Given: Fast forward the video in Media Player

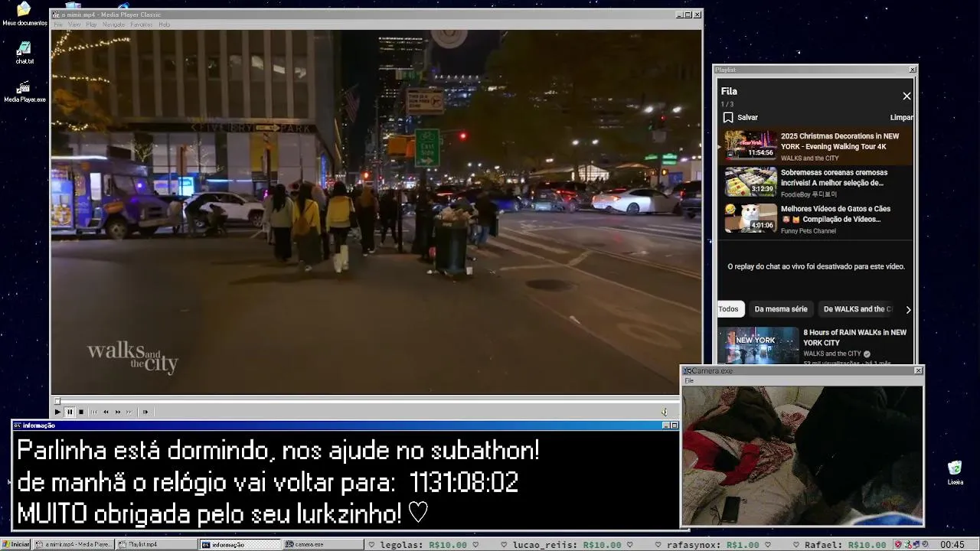Looking at the screenshot, I should (118, 412).
